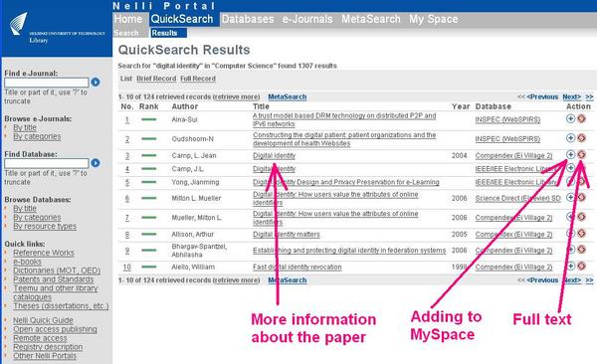Go to Next results page at top
The image size is (597, 364).
(572, 96)
